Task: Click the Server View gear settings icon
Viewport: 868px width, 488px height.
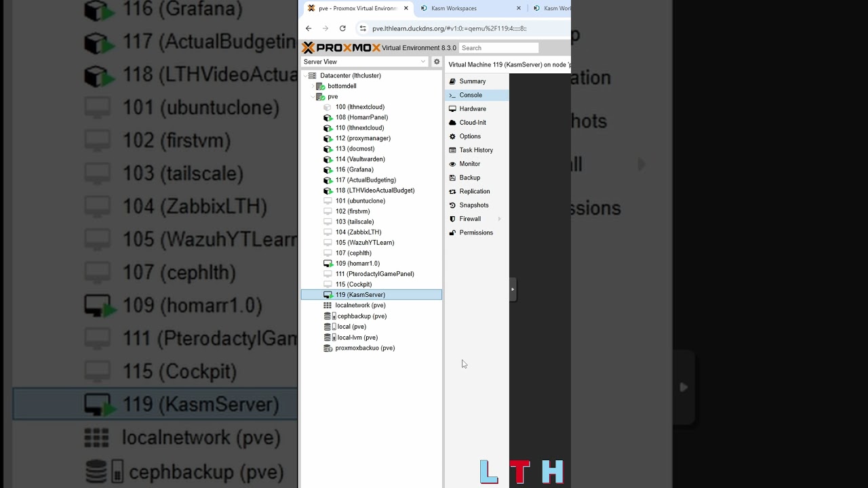Action: point(437,62)
